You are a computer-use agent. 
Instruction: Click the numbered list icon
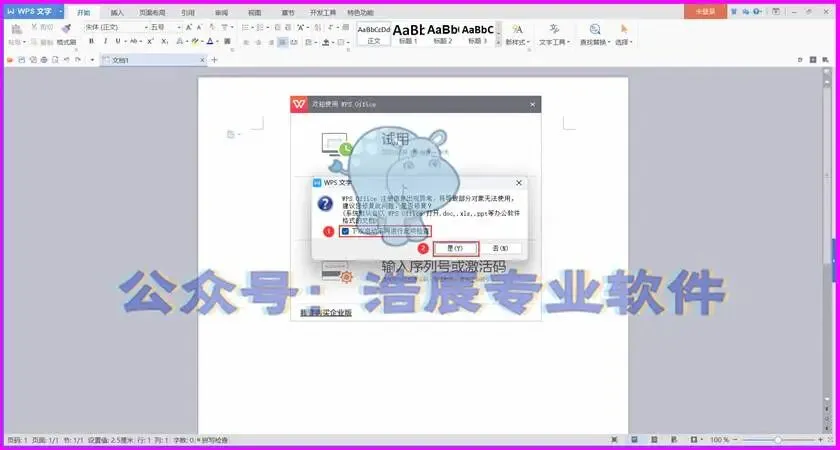(260, 27)
